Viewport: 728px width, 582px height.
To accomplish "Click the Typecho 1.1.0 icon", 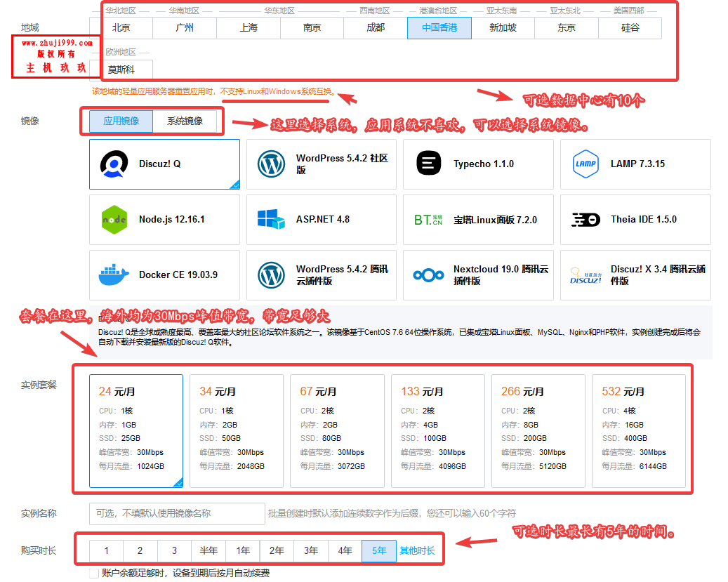I will [428, 164].
